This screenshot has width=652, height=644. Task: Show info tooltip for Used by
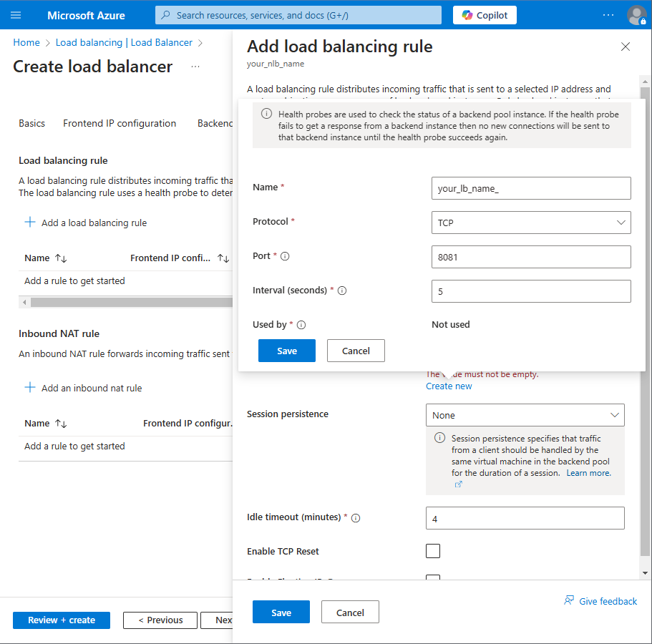coord(301,325)
